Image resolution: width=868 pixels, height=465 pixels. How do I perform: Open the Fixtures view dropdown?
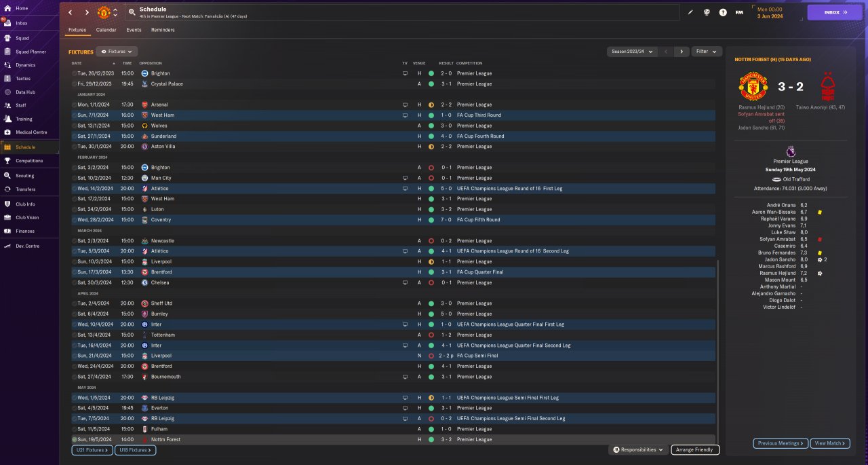pos(117,52)
